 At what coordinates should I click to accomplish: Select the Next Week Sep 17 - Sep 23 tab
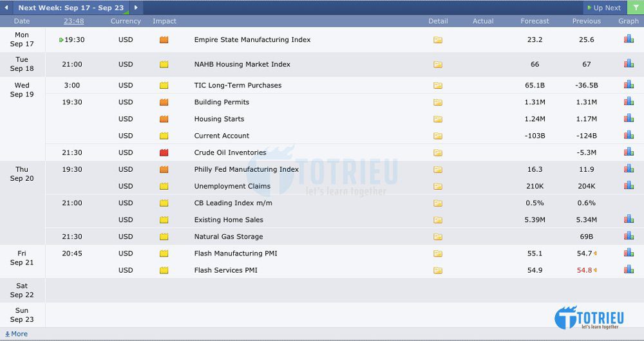pos(71,7)
